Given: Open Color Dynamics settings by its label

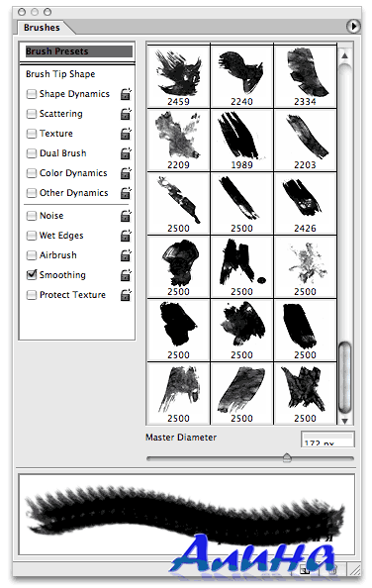Looking at the screenshot, I should click(x=73, y=173).
